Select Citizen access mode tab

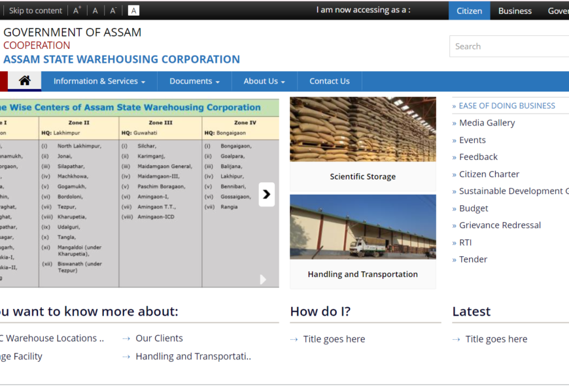point(469,10)
